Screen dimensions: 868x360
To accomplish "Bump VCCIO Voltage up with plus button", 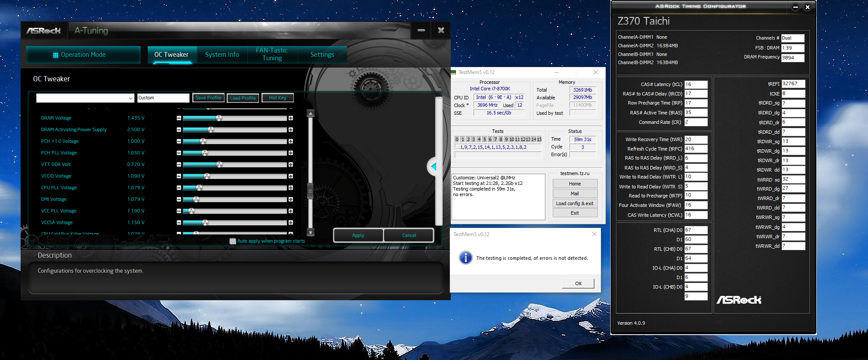I will (291, 176).
